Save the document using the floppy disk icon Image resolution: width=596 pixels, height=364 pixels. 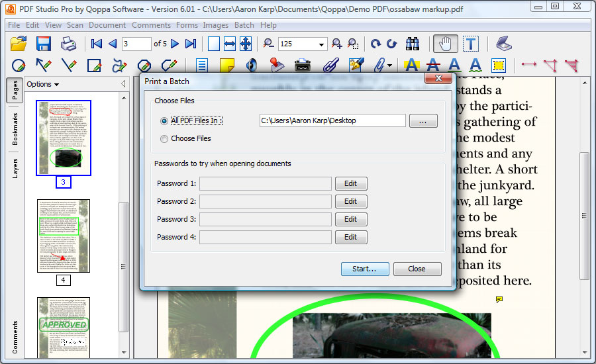tap(44, 44)
